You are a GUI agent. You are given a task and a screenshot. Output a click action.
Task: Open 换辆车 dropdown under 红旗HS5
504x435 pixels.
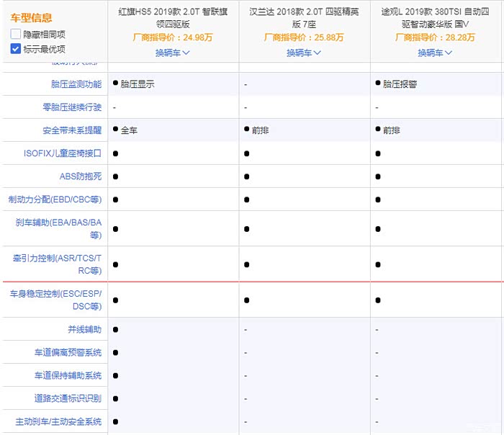click(x=172, y=53)
